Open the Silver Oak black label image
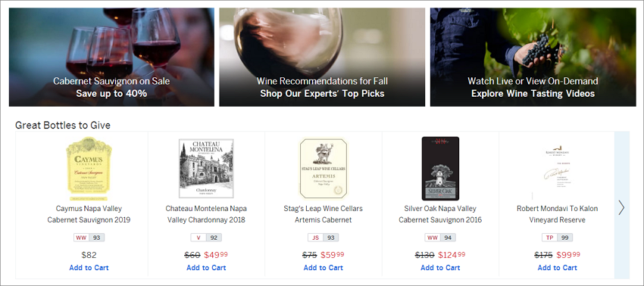The height and width of the screenshot is (286, 644). [x=440, y=169]
